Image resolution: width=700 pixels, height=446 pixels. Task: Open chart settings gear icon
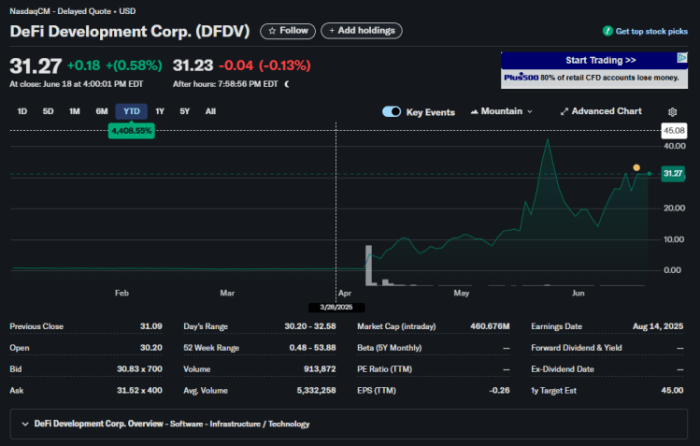pyautogui.click(x=672, y=111)
